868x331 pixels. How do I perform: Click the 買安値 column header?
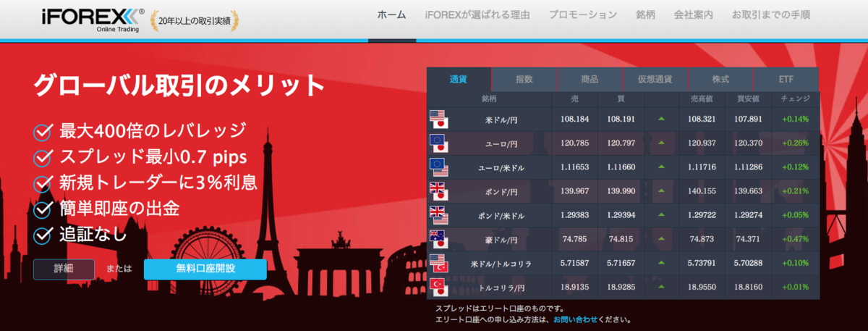click(x=749, y=99)
